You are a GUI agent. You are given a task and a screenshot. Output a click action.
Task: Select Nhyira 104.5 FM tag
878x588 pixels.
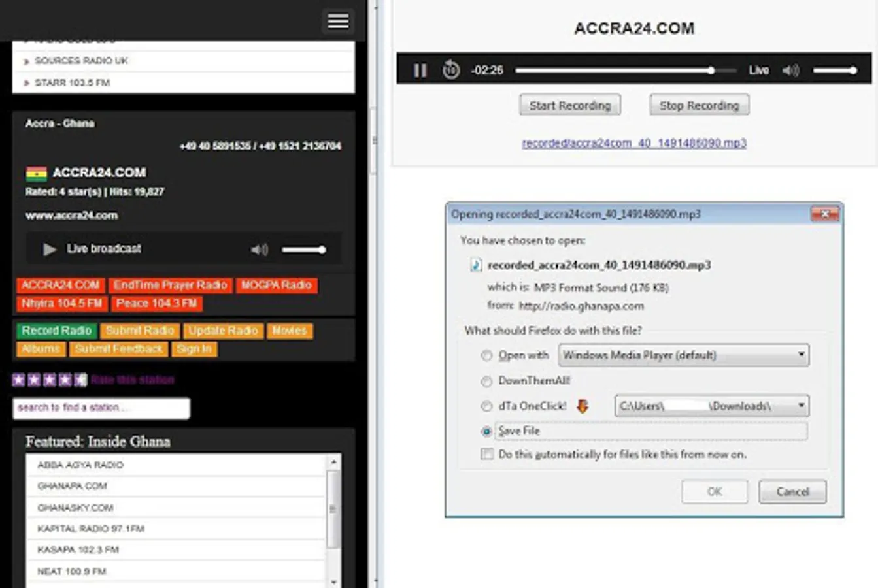click(62, 304)
